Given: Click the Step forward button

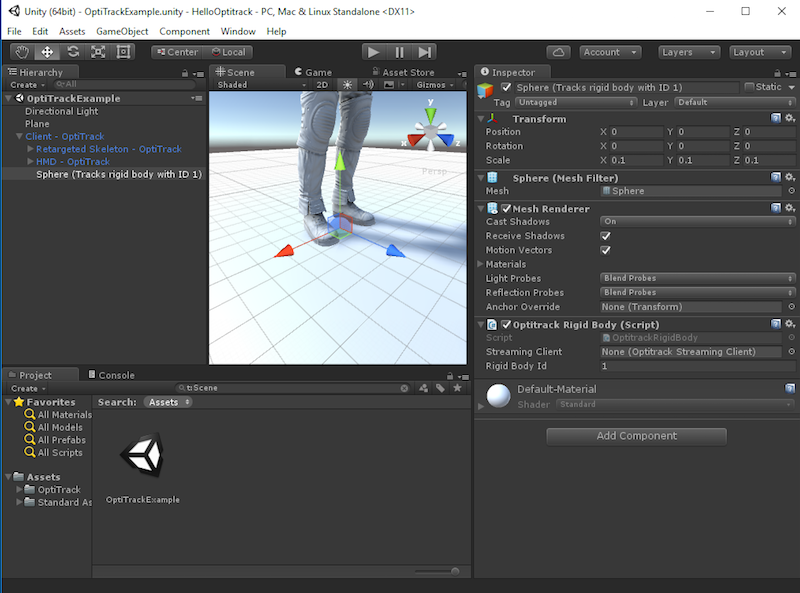Looking at the screenshot, I should coord(424,52).
